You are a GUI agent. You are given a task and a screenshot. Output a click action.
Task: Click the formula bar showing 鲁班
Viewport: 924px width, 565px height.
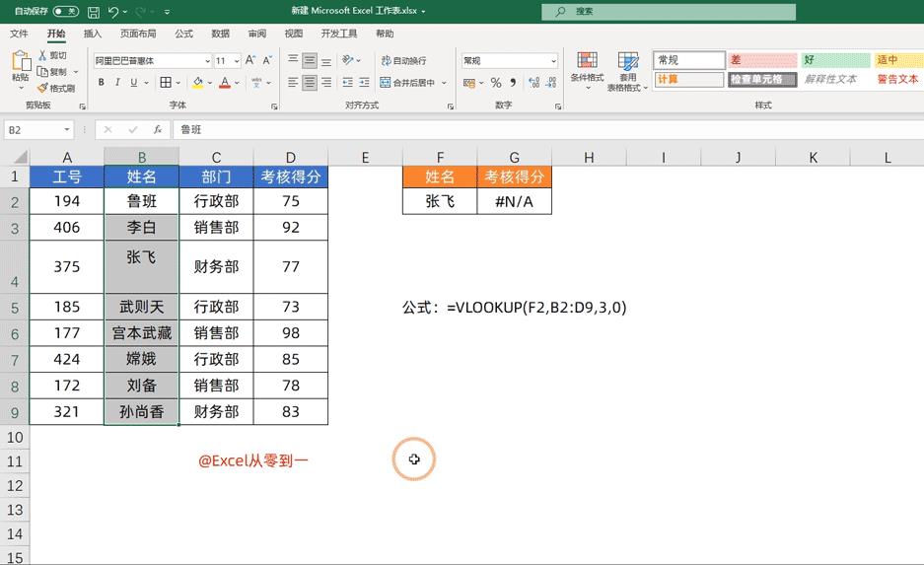point(548,129)
